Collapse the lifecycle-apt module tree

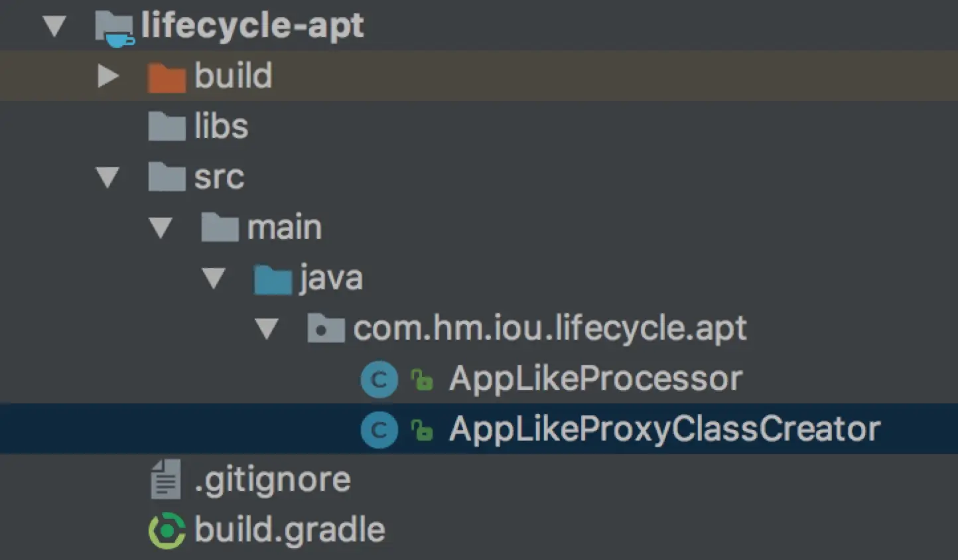pos(54,27)
